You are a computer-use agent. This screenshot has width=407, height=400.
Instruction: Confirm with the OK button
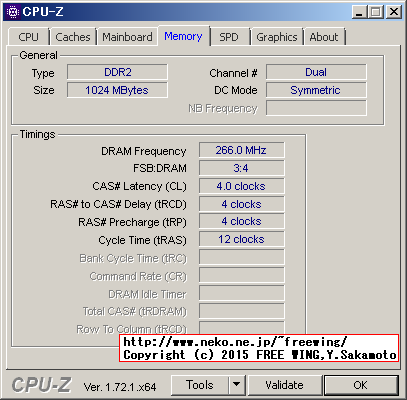pos(361,385)
